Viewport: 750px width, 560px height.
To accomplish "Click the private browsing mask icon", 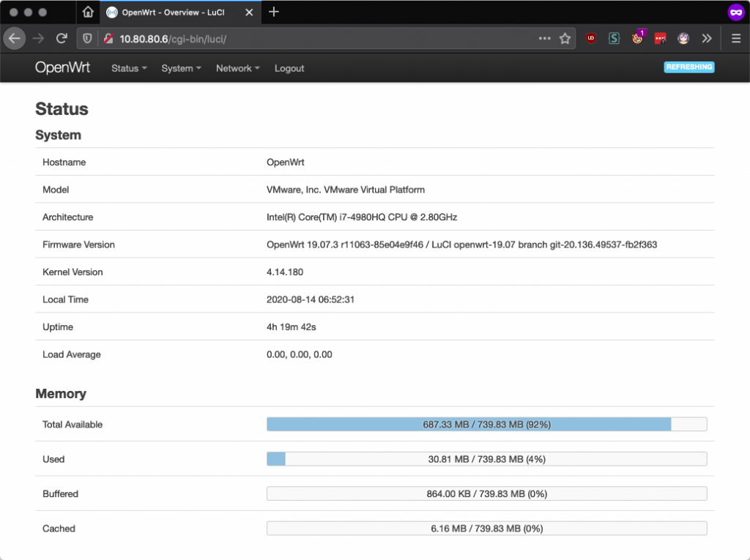I will click(x=735, y=12).
